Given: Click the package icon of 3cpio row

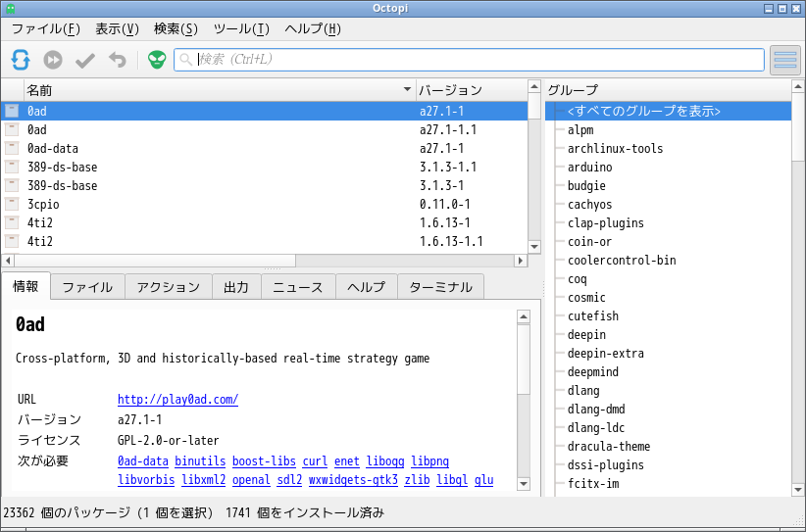Looking at the screenshot, I should point(12,204).
